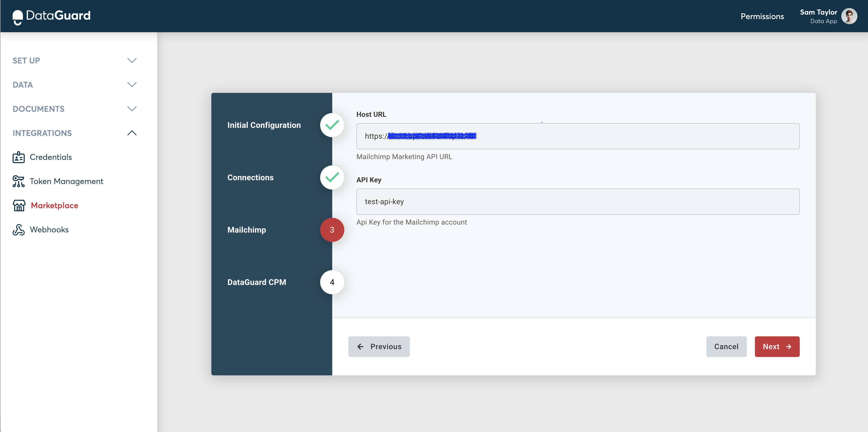Click the Initial Configuration green checkmark

click(x=332, y=125)
